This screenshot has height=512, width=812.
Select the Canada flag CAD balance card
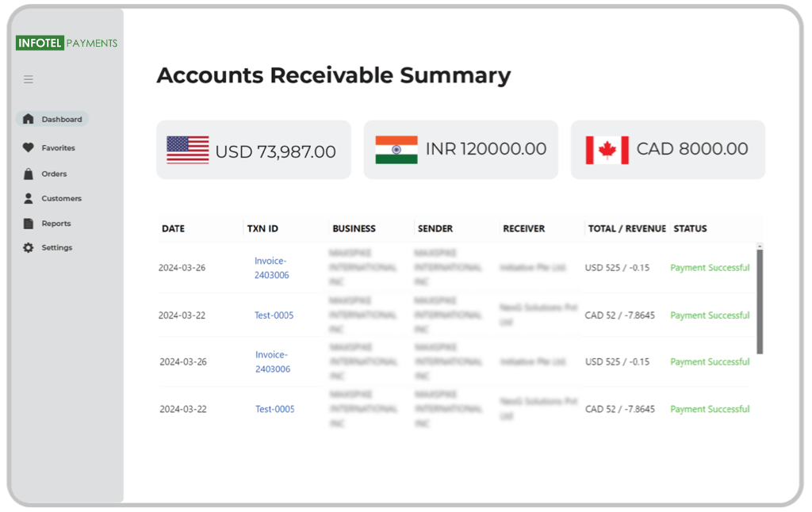pyautogui.click(x=668, y=150)
